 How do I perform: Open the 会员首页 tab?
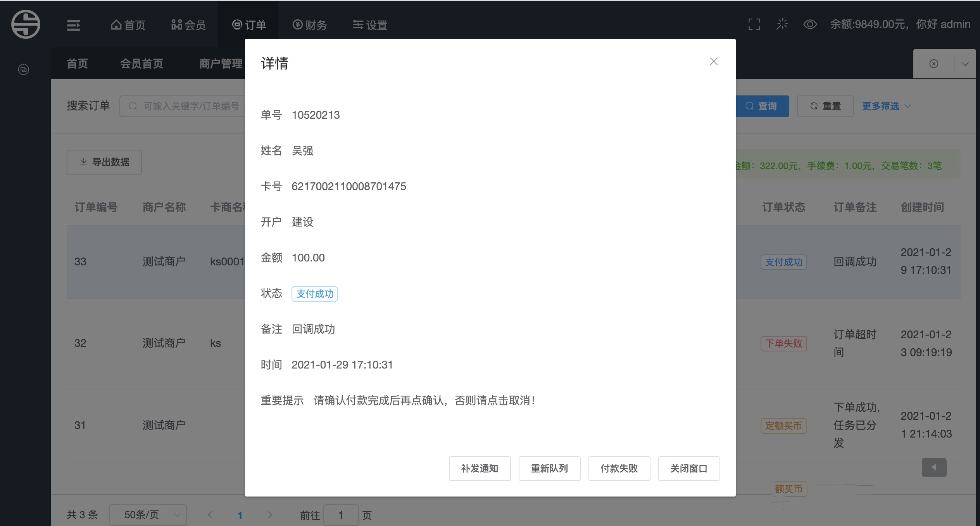(x=141, y=63)
